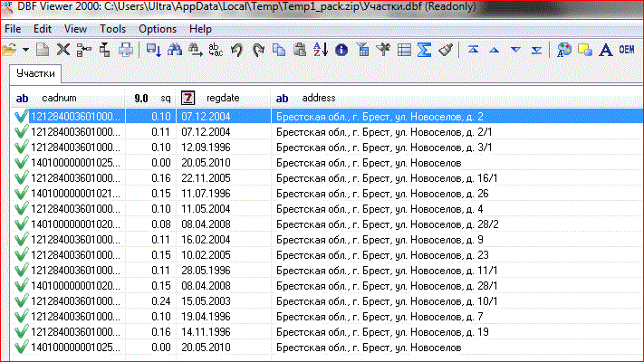
Task: Click the address column header
Action: pos(319,97)
